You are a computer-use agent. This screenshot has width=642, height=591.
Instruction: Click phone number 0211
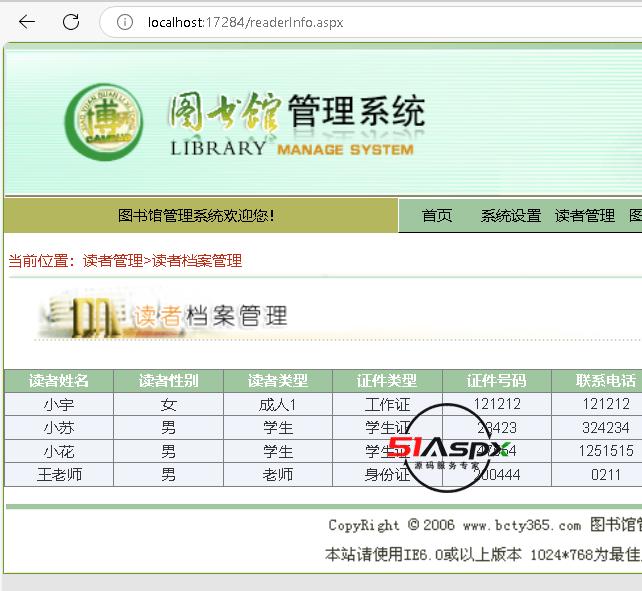click(606, 475)
